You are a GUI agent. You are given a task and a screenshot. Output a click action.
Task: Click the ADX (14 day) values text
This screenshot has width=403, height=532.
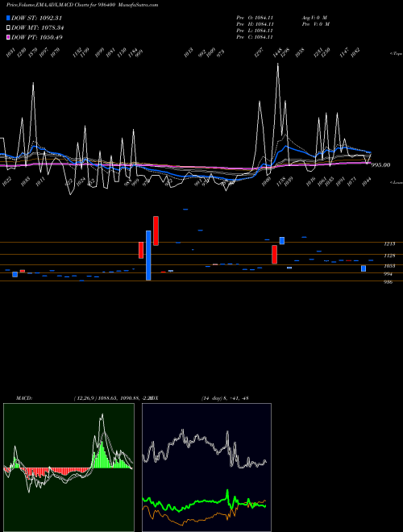pyautogui.click(x=225, y=398)
